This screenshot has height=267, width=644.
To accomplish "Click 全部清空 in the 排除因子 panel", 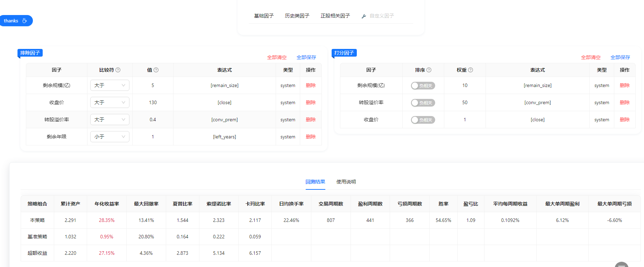I will click(277, 57).
